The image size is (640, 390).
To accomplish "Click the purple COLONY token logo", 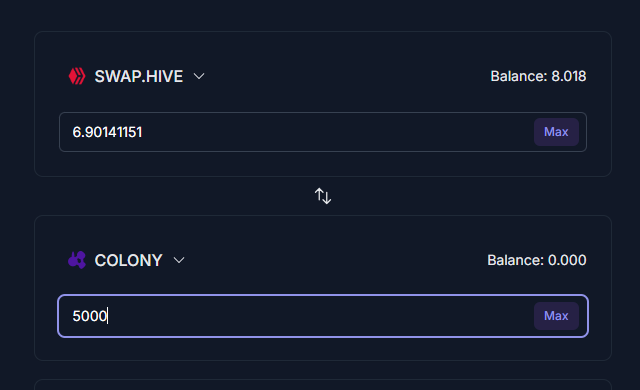I will point(77,260).
